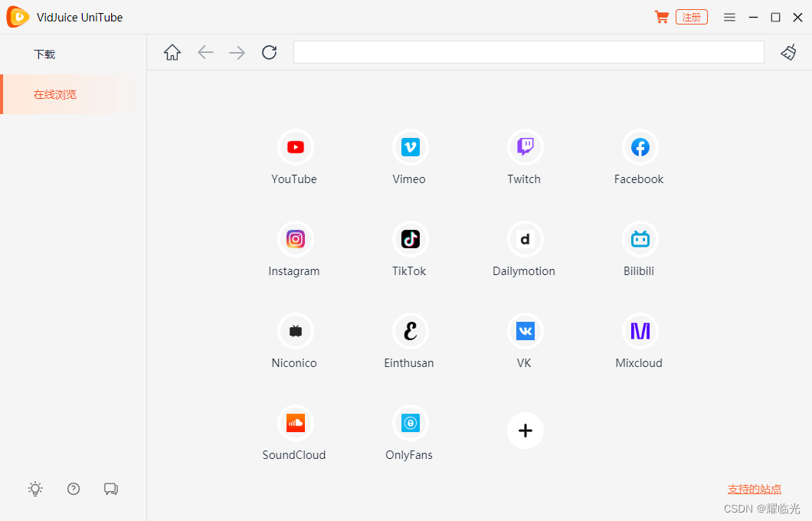
Task: Click the lightbulb tips icon
Action: [x=35, y=489]
